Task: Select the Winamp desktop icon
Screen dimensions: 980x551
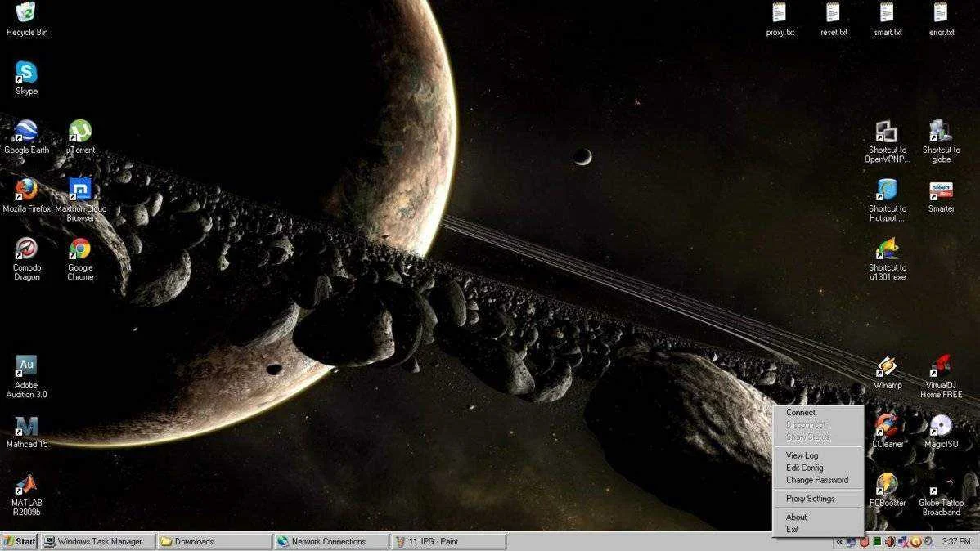Action: 887,373
